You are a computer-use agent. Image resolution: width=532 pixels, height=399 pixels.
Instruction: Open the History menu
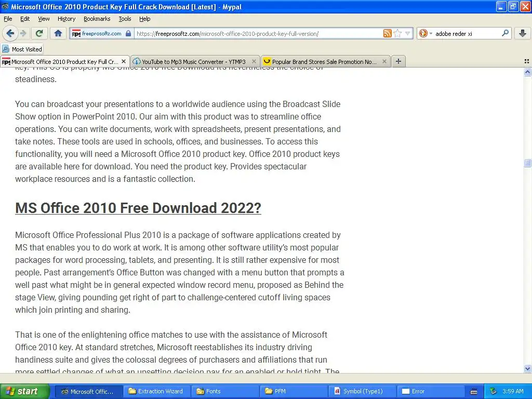click(x=66, y=19)
